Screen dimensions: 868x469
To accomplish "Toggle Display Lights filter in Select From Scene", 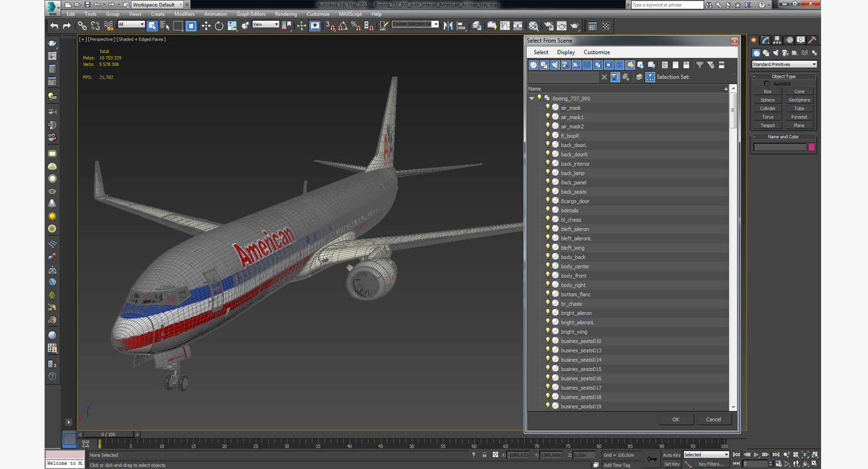I will tap(555, 65).
